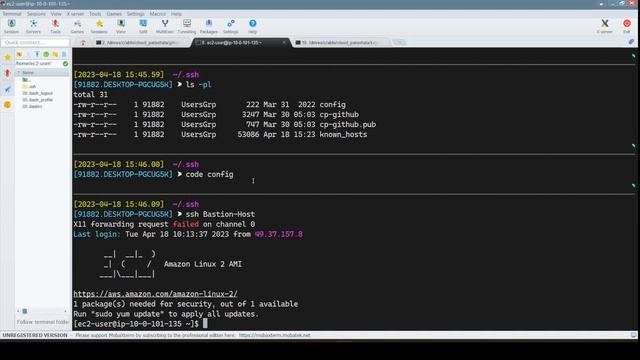Screen dimensions: 640x360
Task: Click the blue icon in SFTP toolbar
Action: [x=64, y=54]
